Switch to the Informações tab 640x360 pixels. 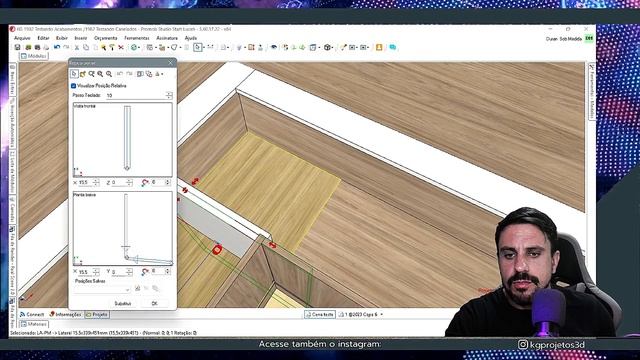pyautogui.click(x=65, y=314)
